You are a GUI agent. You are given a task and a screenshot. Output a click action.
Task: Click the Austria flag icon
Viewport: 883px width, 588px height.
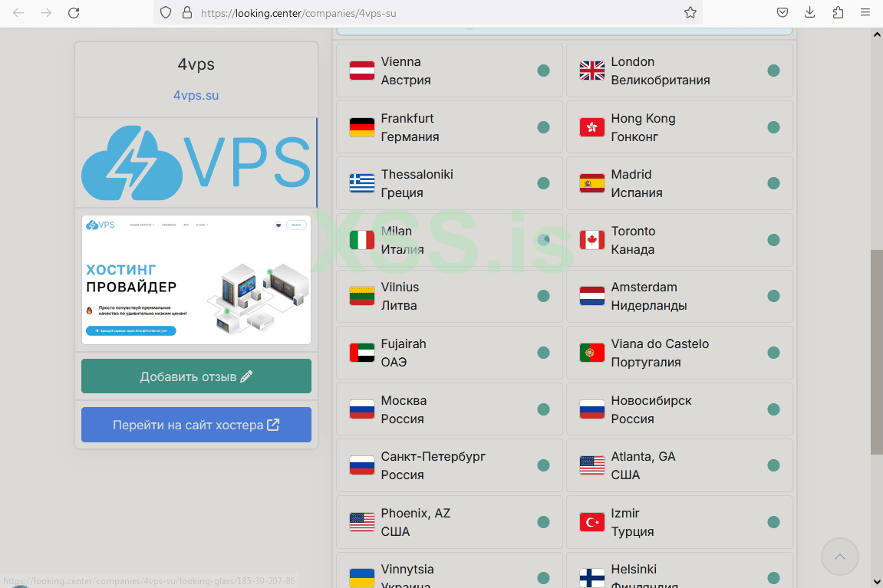point(361,71)
